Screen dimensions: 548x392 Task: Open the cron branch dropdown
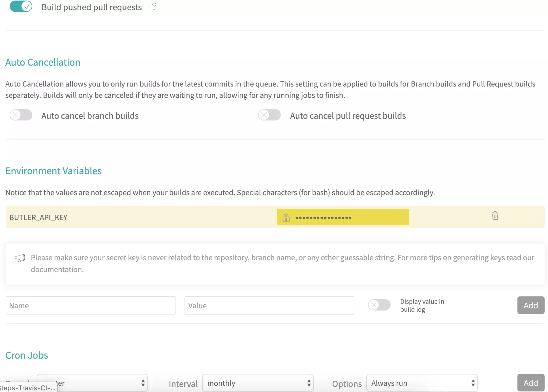92,383
